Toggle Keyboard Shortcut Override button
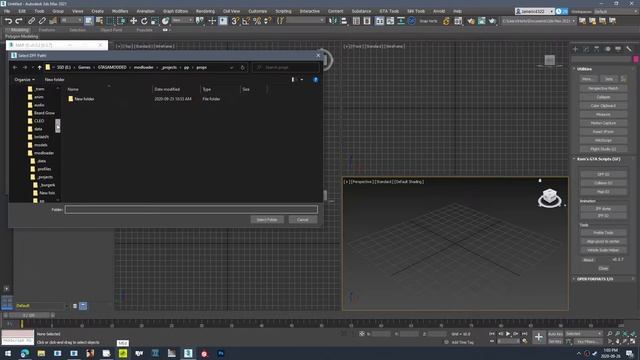Screen dimensions: 640x360 223,21
